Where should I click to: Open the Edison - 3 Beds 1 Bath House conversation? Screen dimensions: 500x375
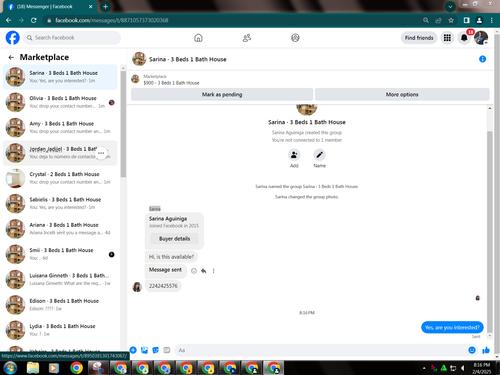[x=60, y=305]
